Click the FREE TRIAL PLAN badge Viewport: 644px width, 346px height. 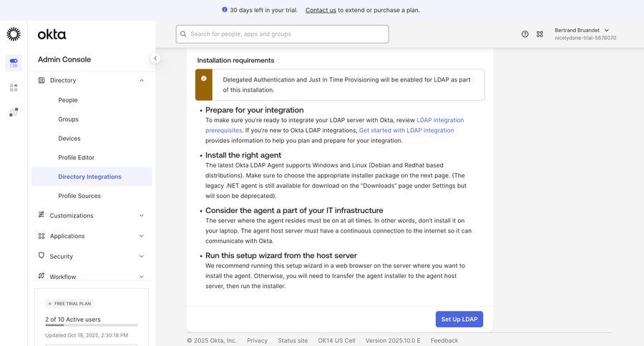[69, 304]
